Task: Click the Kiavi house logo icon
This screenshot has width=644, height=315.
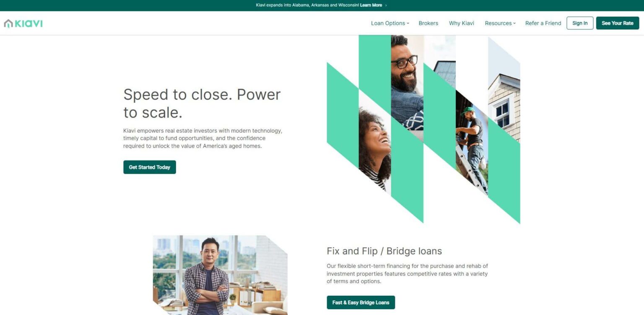Action: click(x=8, y=23)
